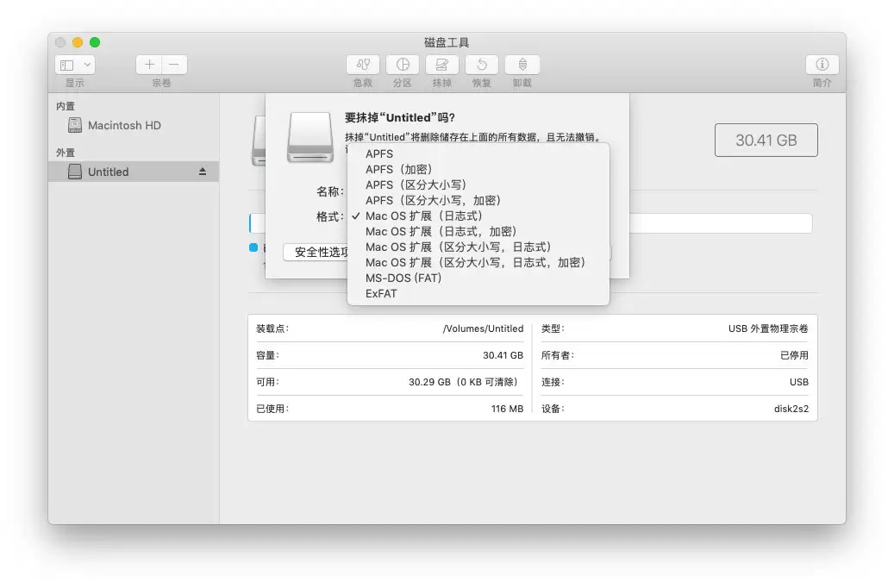Click the 已停用 owners value
The width and height of the screenshot is (894, 588).
point(794,355)
